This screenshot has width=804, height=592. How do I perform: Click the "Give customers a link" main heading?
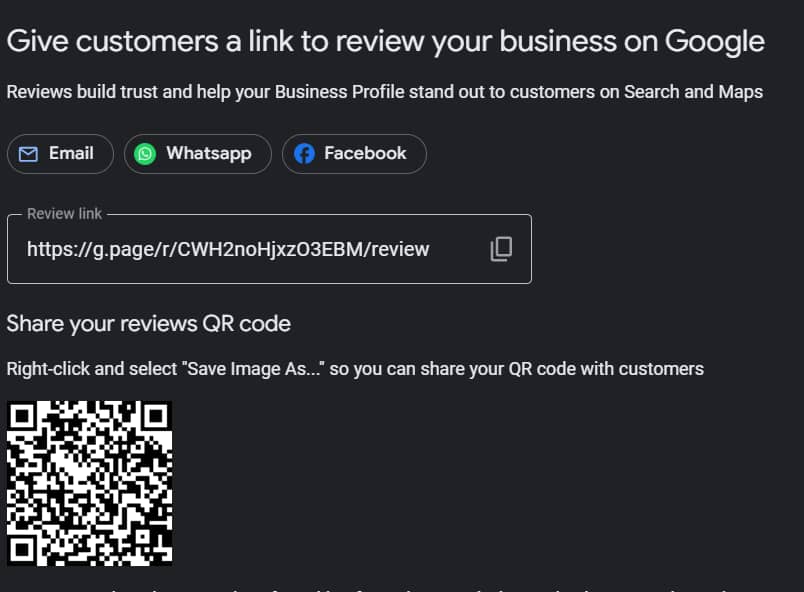pyautogui.click(x=386, y=42)
